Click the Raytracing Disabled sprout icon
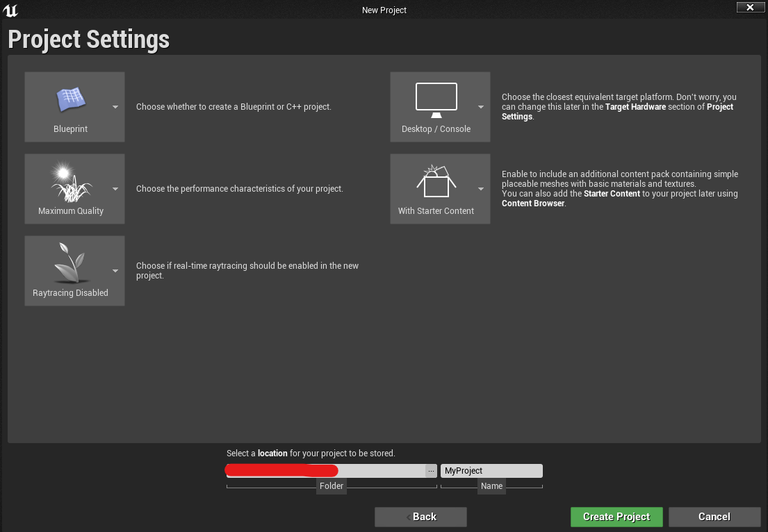 pos(71,263)
